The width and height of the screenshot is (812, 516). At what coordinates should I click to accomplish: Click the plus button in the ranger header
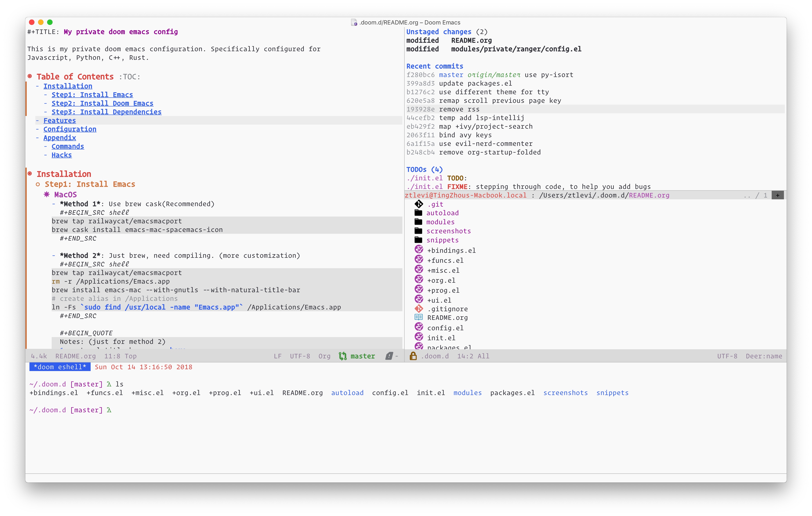[777, 195]
